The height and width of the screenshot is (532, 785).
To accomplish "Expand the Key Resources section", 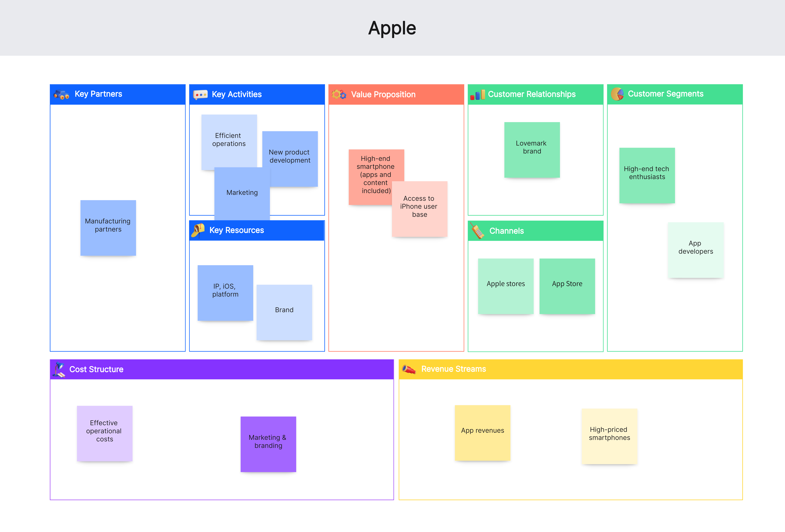I will [258, 230].
